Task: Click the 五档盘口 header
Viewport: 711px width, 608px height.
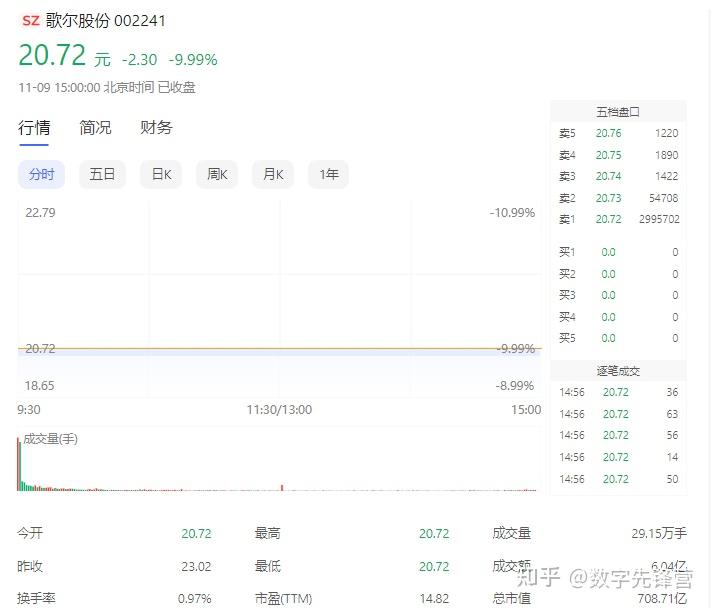Action: [618, 112]
